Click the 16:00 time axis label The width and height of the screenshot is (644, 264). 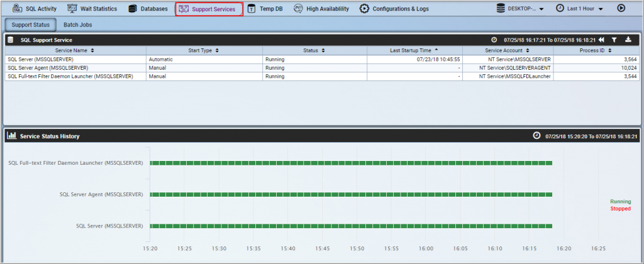click(x=426, y=249)
